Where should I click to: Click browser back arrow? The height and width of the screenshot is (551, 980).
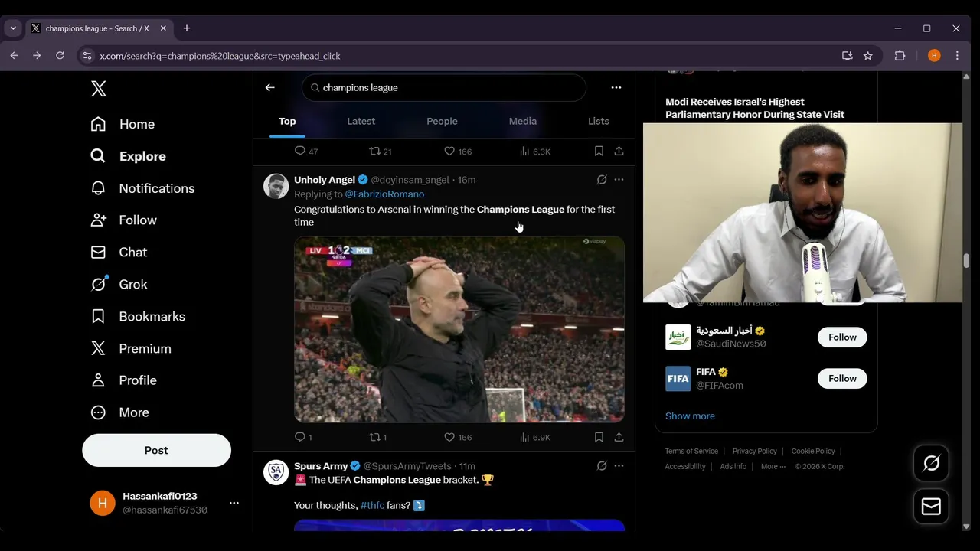pos(14,56)
